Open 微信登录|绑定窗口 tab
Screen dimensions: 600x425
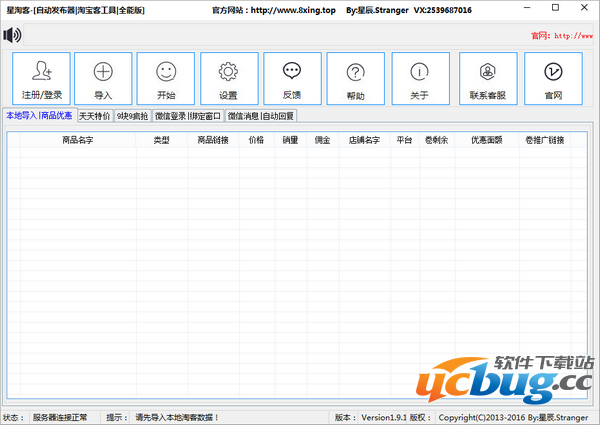tap(188, 116)
